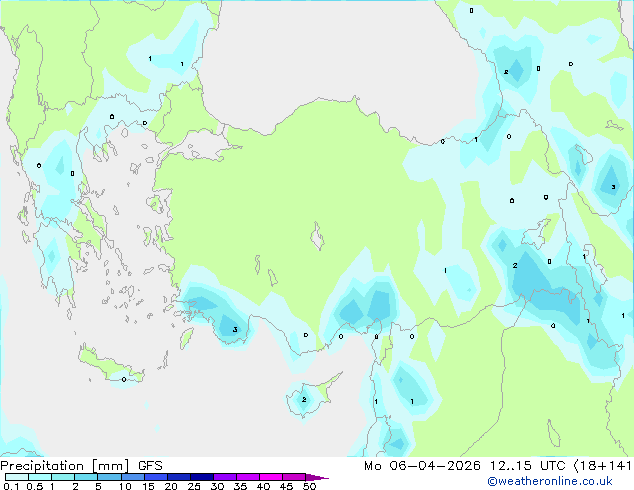Click the '35' legend scale label
The image size is (634, 490).
[240, 486]
